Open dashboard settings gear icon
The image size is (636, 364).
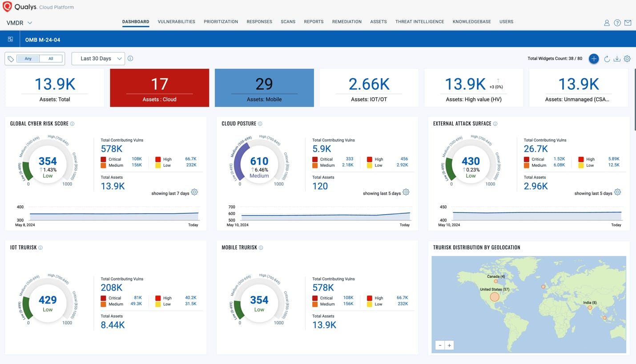[627, 58]
